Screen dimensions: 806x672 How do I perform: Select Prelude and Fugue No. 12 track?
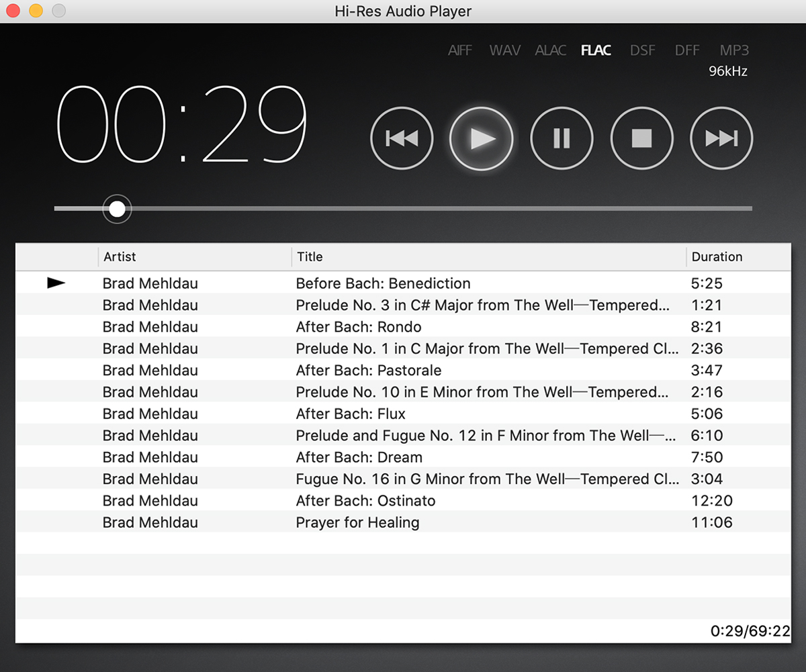coord(403,435)
